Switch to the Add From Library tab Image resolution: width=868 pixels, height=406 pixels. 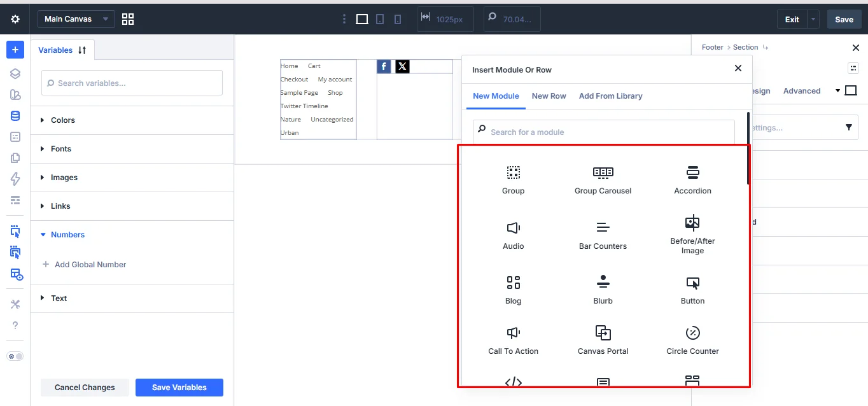point(610,96)
